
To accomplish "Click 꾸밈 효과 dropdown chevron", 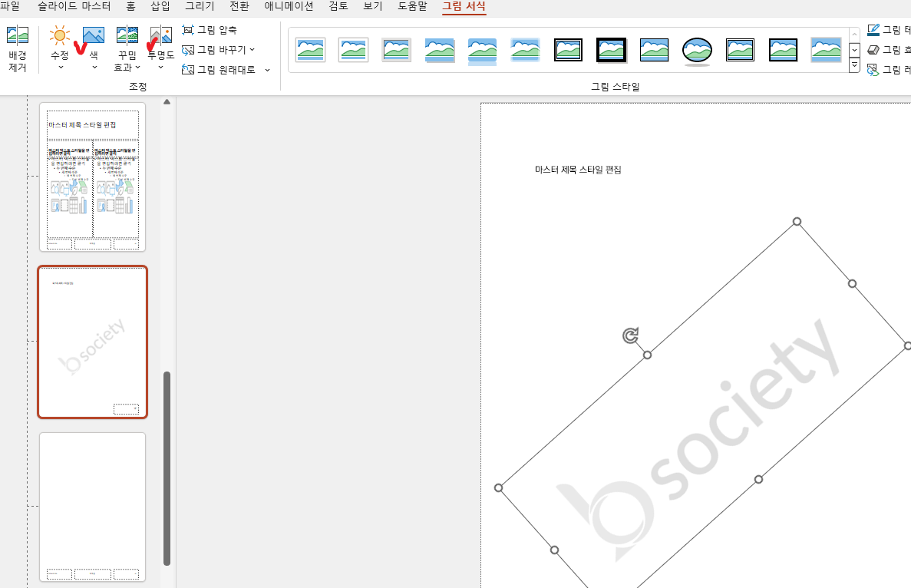I will pyautogui.click(x=137, y=68).
